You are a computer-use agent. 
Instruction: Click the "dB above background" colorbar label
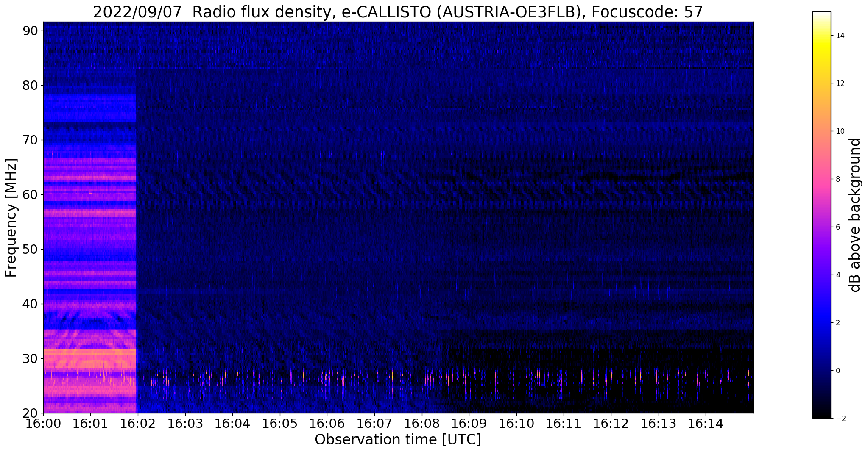coord(855,215)
